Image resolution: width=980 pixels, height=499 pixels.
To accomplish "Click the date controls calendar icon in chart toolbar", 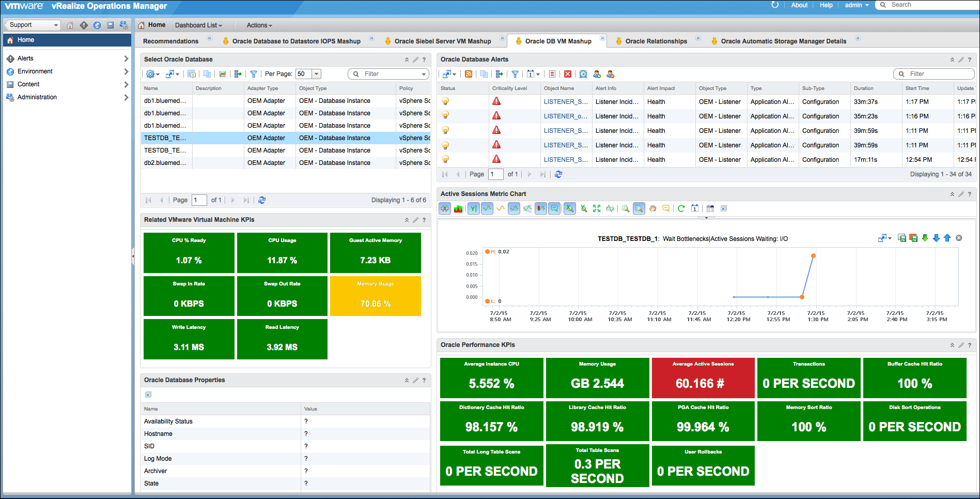I will tap(695, 208).
